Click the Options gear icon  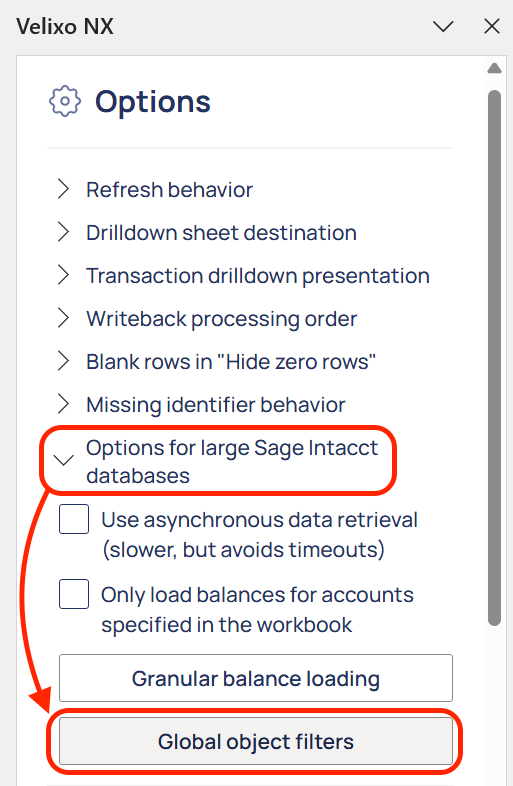click(65, 101)
